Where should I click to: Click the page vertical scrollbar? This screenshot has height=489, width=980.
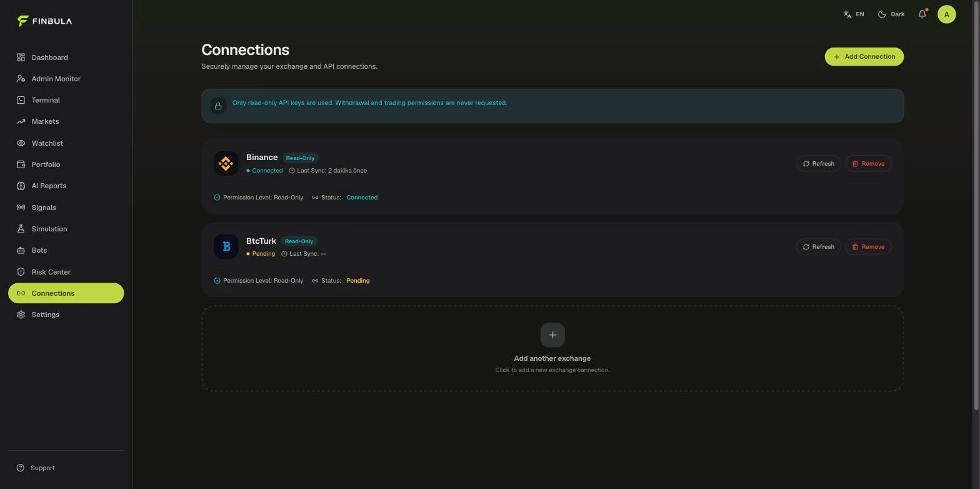[976, 206]
